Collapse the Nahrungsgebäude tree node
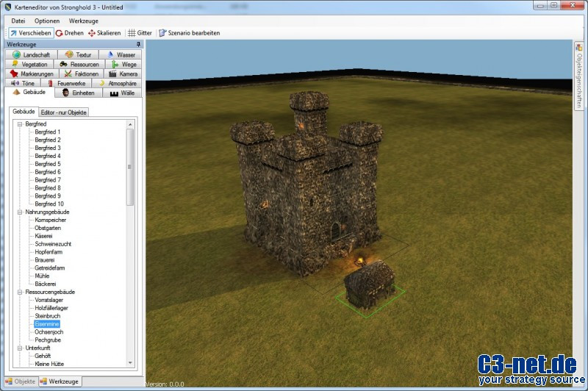 20,212
